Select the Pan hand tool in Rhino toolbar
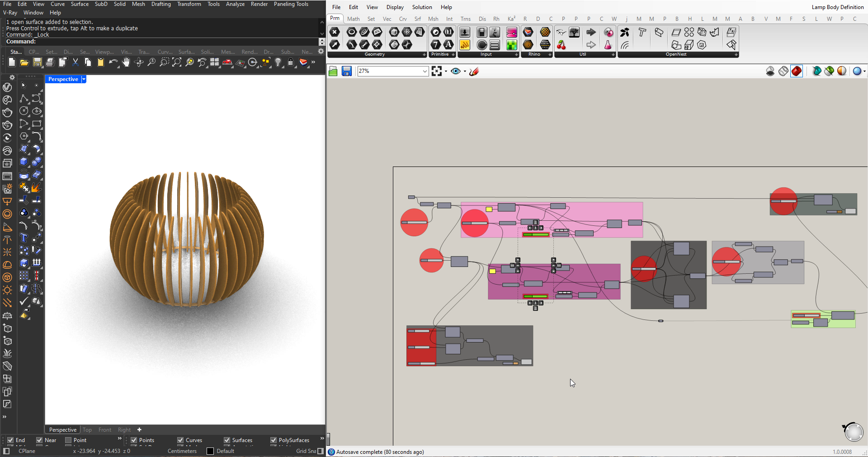 tap(126, 62)
